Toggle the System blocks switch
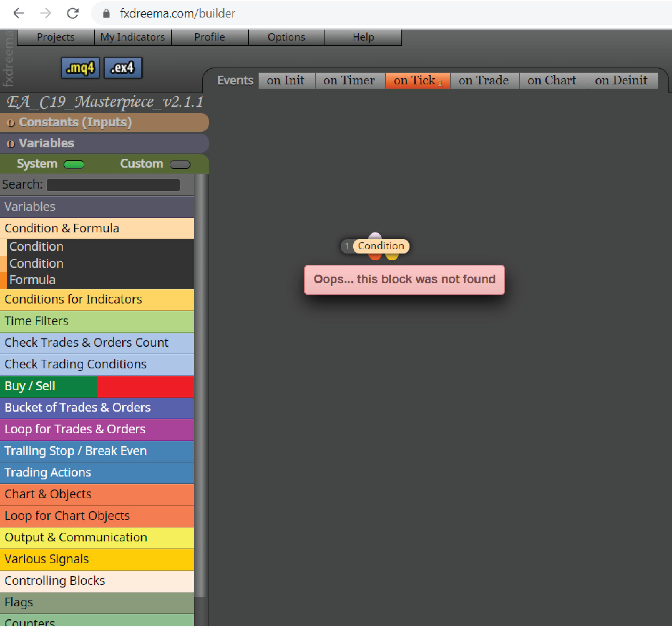The width and height of the screenshot is (672, 632). tap(74, 164)
